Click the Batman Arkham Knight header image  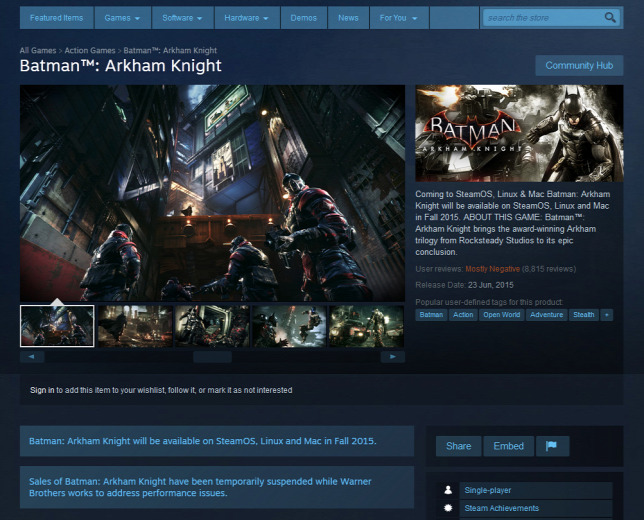tap(519, 133)
